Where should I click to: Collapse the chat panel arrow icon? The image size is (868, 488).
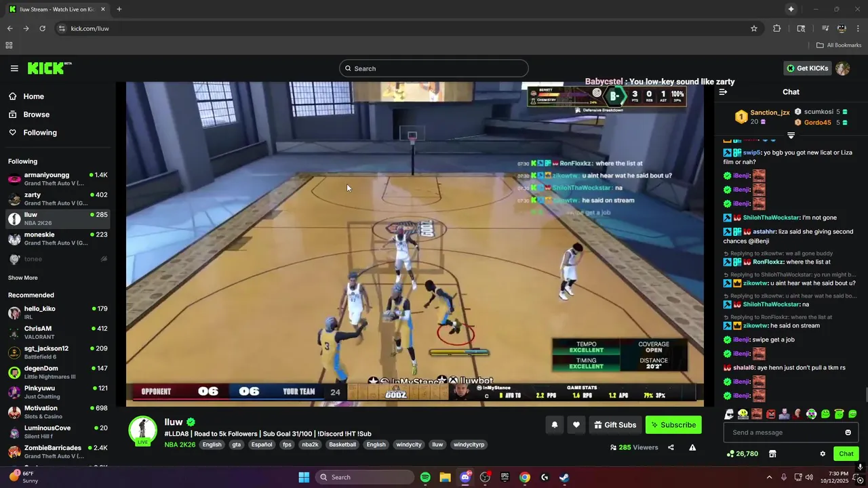pyautogui.click(x=723, y=91)
